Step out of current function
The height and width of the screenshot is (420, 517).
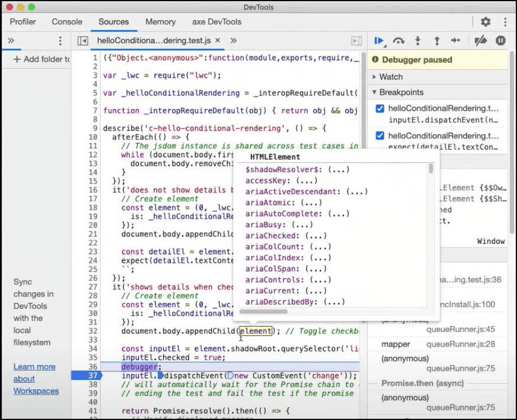(437, 41)
